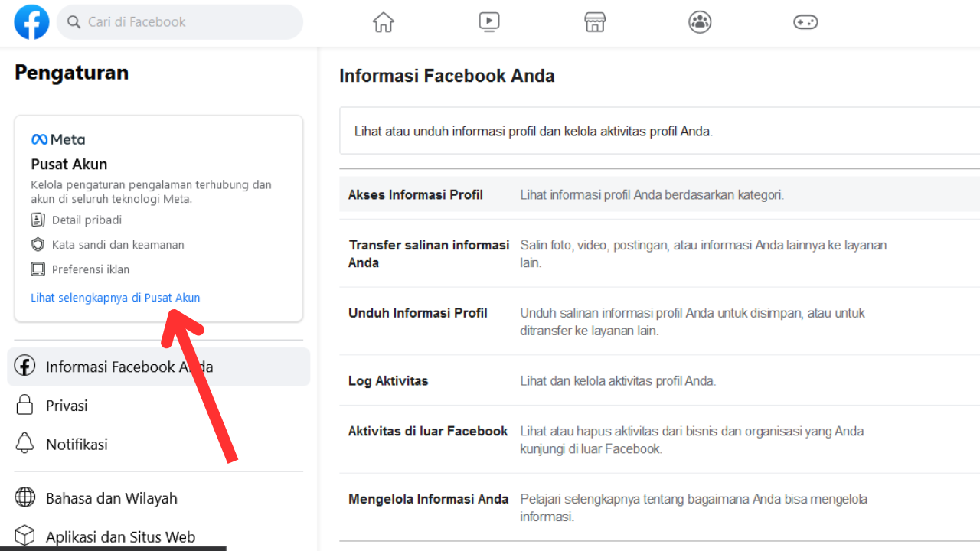Open Akses Informasi Profil row

(x=659, y=194)
